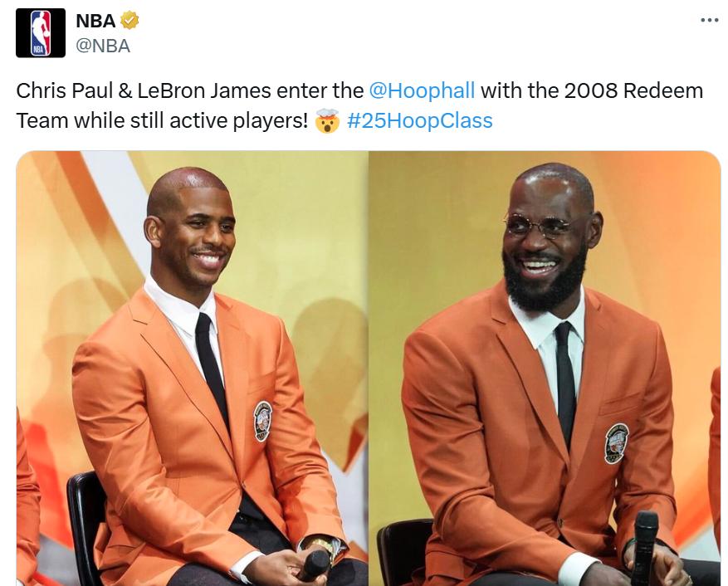Click the microphone held in the left photo
This screenshot has width=728, height=586.
314,564
